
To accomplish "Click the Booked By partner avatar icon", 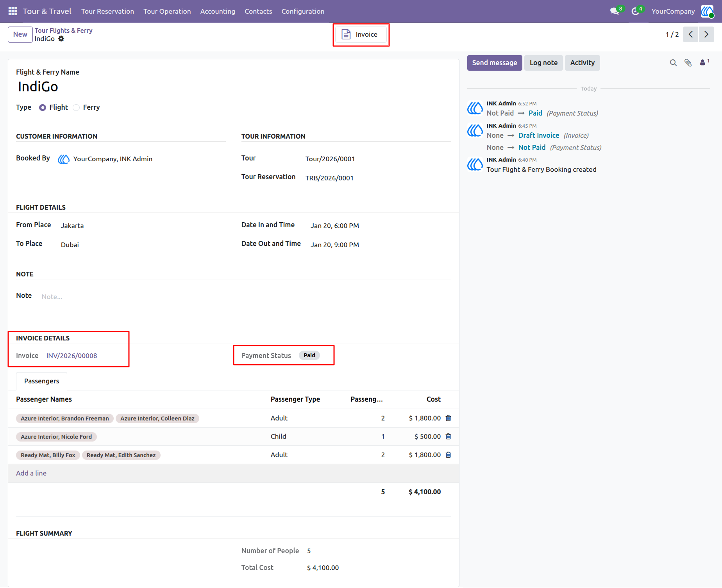I will click(x=64, y=159).
